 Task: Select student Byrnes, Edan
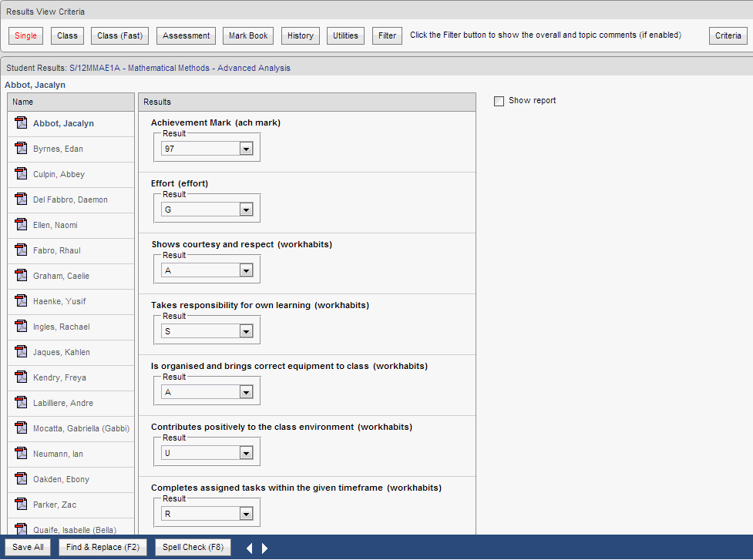pyautogui.click(x=58, y=149)
